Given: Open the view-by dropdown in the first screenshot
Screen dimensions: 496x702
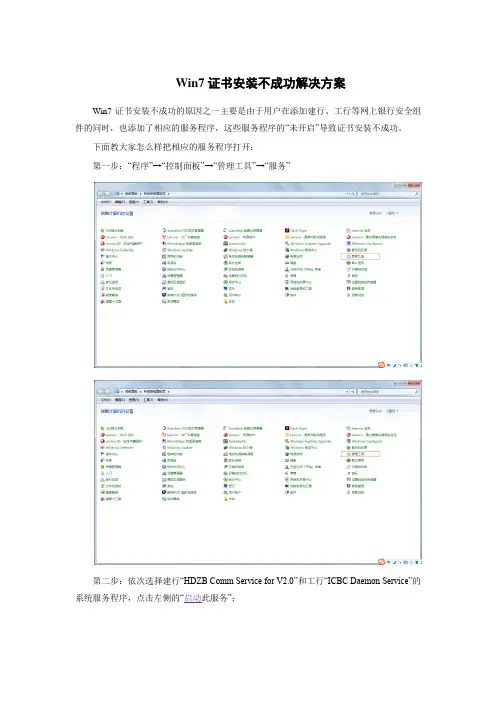Looking at the screenshot, I should click(393, 213).
